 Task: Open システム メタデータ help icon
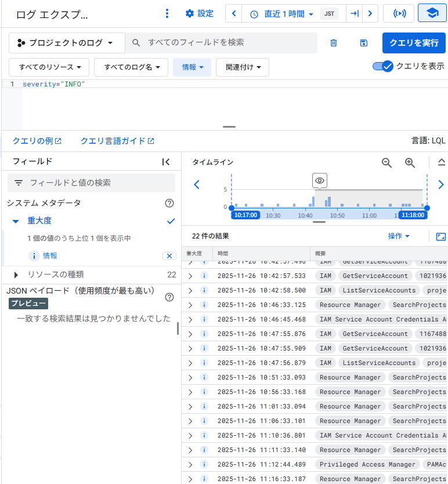click(169, 203)
